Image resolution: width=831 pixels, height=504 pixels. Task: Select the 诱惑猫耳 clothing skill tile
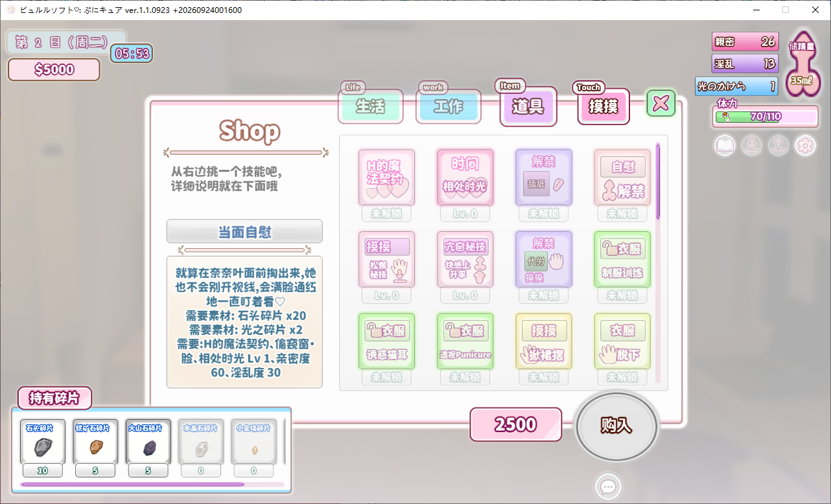[x=386, y=341]
